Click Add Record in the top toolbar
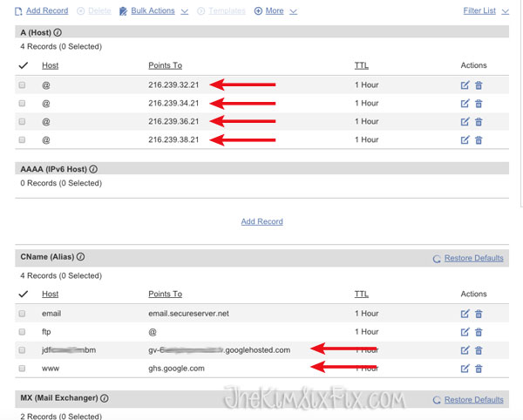Image resolution: width=523 pixels, height=420 pixels. click(x=47, y=10)
